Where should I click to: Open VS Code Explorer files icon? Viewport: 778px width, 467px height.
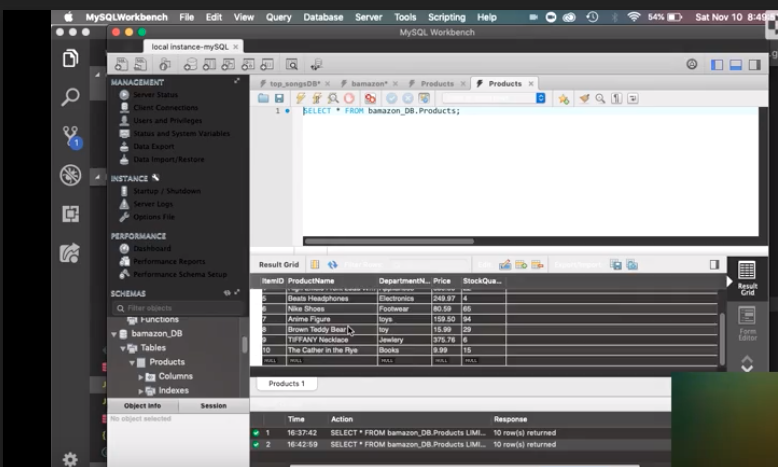coord(71,59)
